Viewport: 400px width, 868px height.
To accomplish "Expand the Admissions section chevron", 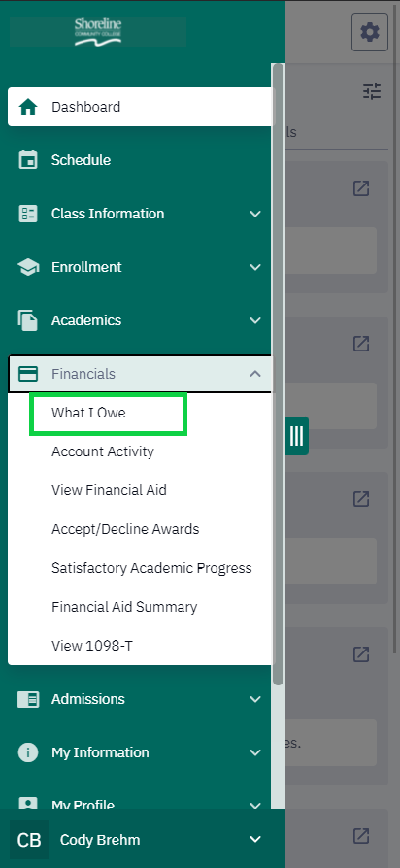I will pyautogui.click(x=255, y=699).
